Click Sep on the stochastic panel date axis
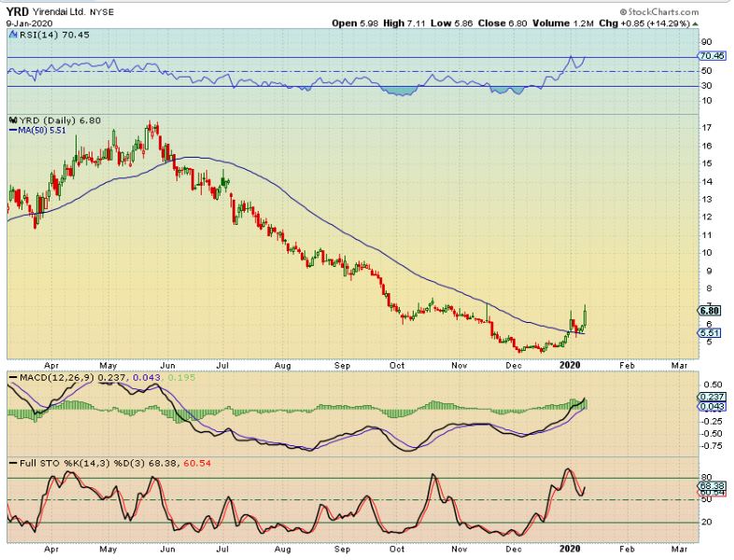This screenshot has width=734, height=560. click(x=342, y=549)
